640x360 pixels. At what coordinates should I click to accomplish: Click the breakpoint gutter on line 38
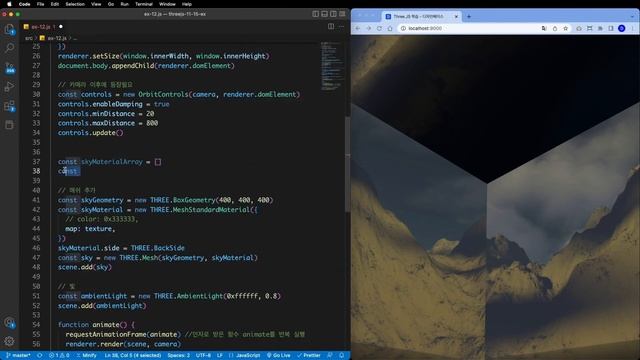tap(25, 171)
